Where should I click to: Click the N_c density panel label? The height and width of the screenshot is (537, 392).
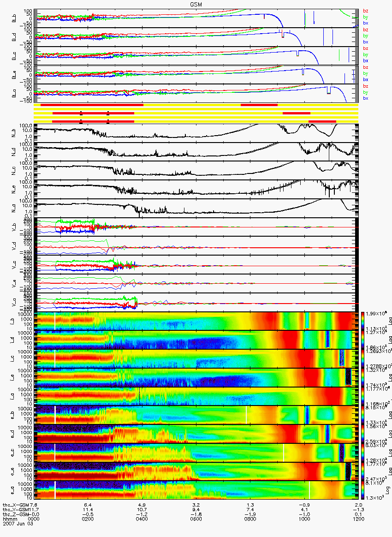tap(14, 171)
